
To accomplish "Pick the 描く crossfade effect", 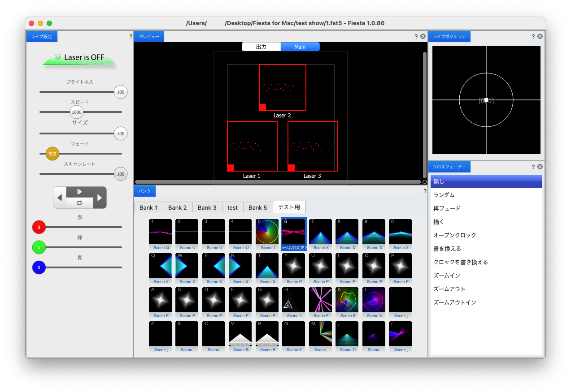I will pos(439,222).
